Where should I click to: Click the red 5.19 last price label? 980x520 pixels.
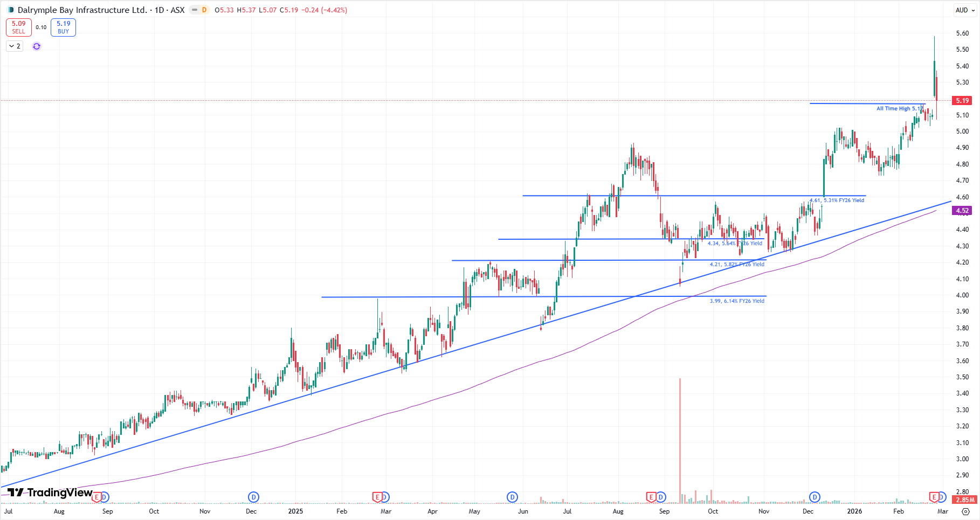click(962, 101)
